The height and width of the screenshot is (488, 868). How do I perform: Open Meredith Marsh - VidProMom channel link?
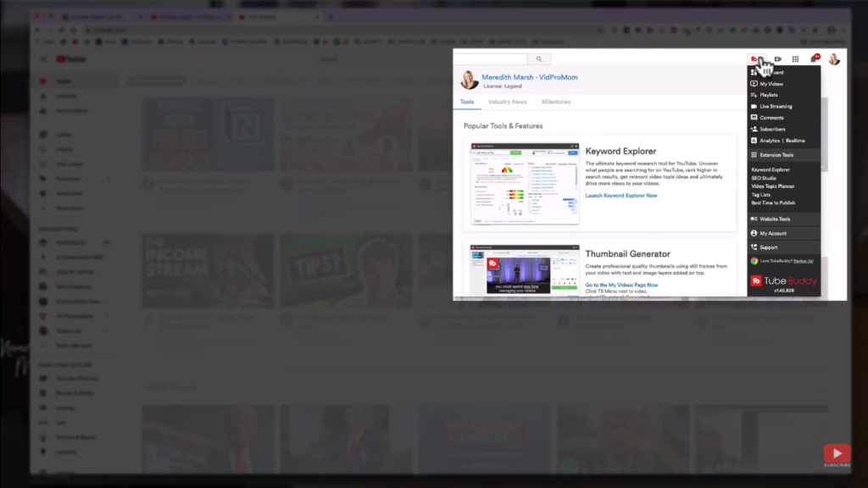coord(529,77)
